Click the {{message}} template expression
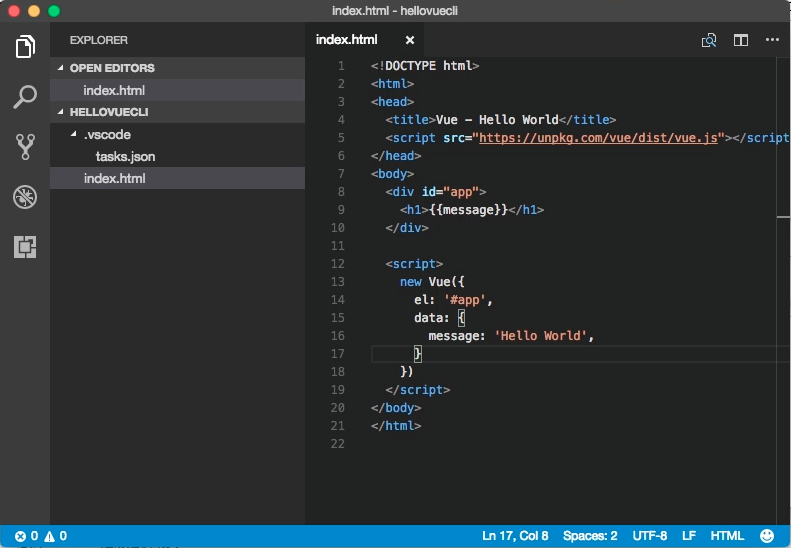This screenshot has width=791, height=548. coord(468,210)
